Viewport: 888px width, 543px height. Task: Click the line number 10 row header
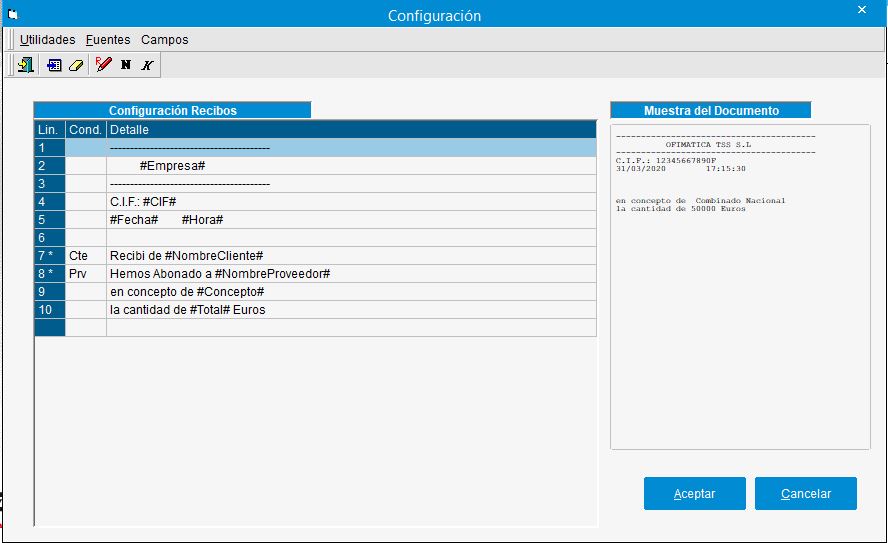coord(50,310)
